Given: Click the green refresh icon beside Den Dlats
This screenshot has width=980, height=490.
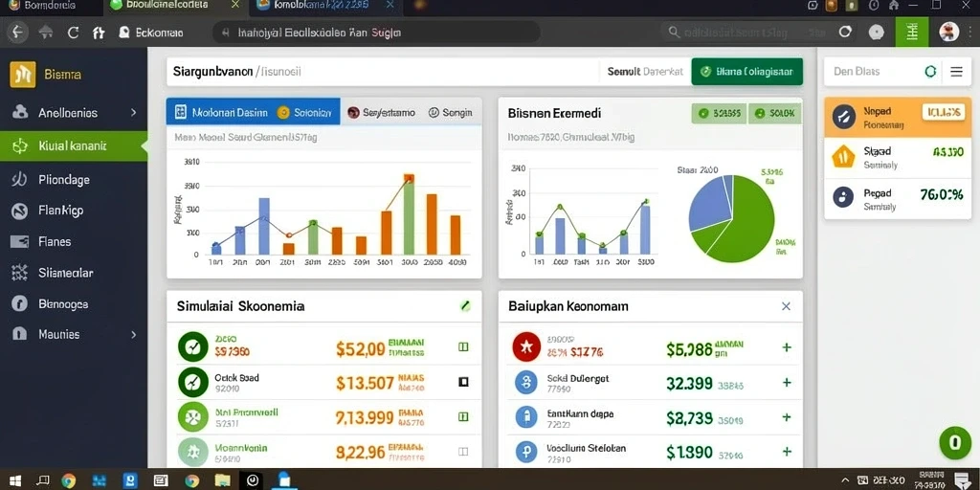Looking at the screenshot, I should 930,71.
